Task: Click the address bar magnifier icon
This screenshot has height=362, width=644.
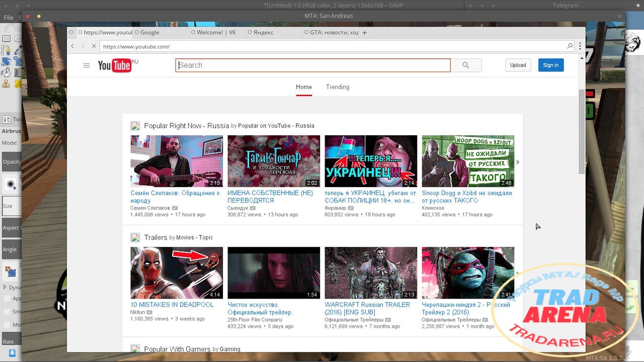Action: tap(570, 46)
